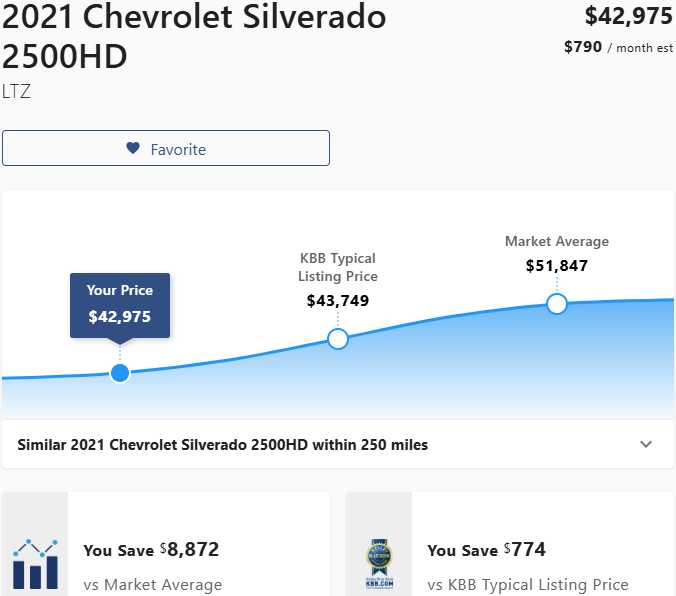Screen dimensions: 676x596
Task: Click the Market Average label above the chart
Action: pyautogui.click(x=557, y=241)
